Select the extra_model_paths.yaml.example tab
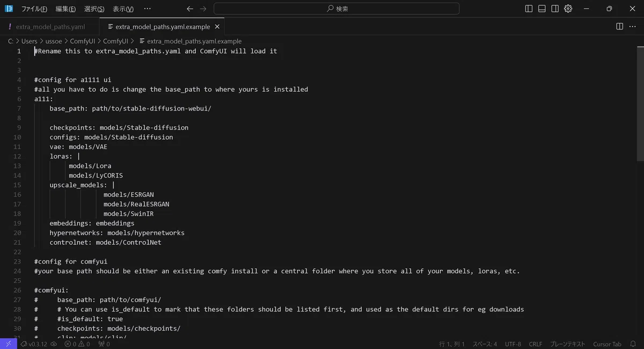The image size is (644, 349). click(162, 27)
